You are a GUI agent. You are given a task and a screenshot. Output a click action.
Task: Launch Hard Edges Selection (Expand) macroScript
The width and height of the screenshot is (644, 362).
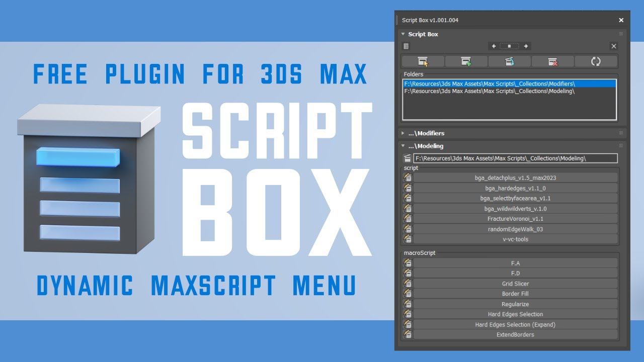click(515, 324)
